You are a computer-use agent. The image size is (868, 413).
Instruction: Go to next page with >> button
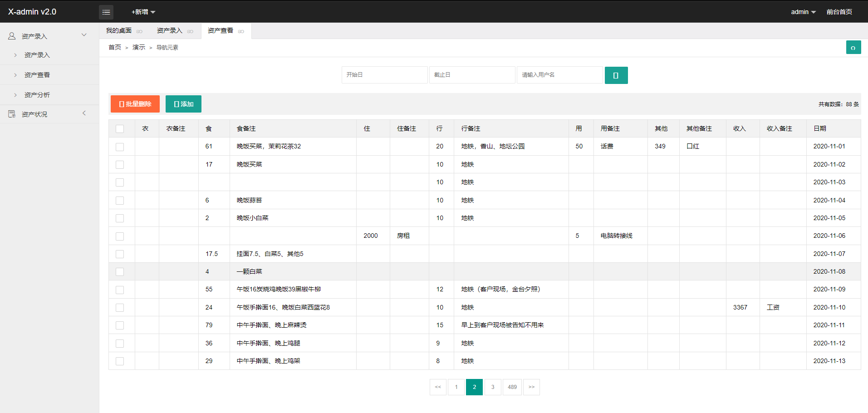tap(531, 387)
